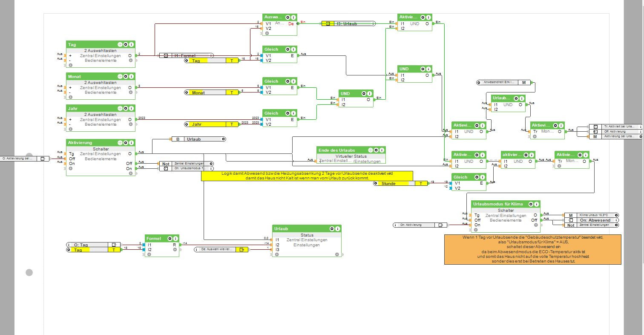Select orange comment note about Gebäudeschutztemperatur

[x=532, y=249]
